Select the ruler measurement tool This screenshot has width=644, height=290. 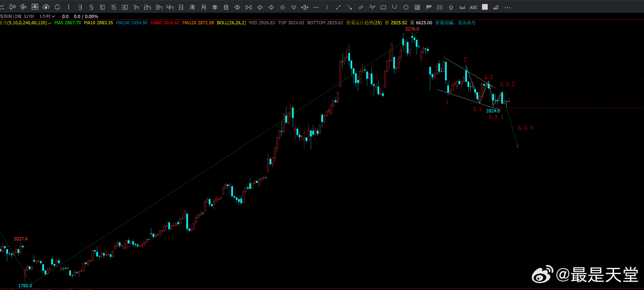point(462,7)
